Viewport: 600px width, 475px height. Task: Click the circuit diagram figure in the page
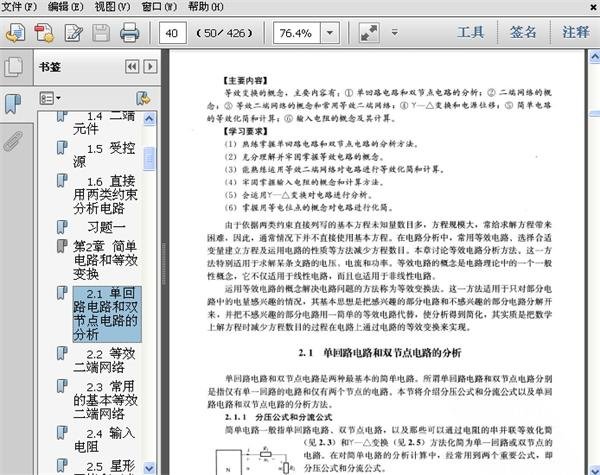click(x=254, y=460)
